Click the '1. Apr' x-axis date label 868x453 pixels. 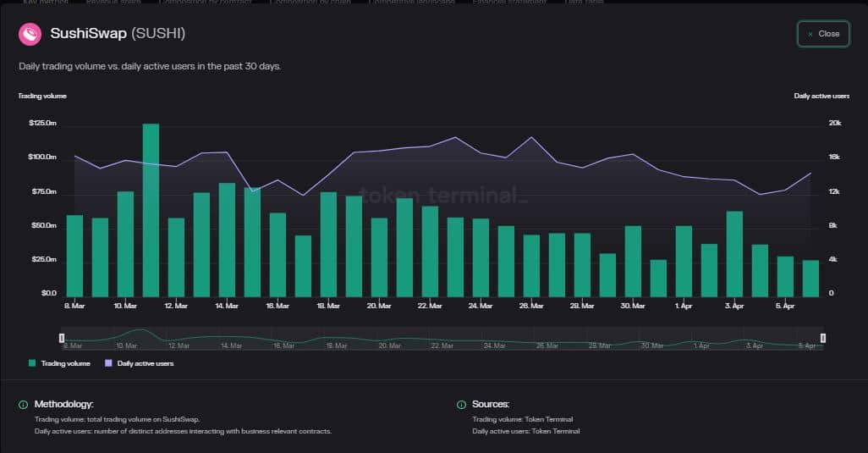684,306
